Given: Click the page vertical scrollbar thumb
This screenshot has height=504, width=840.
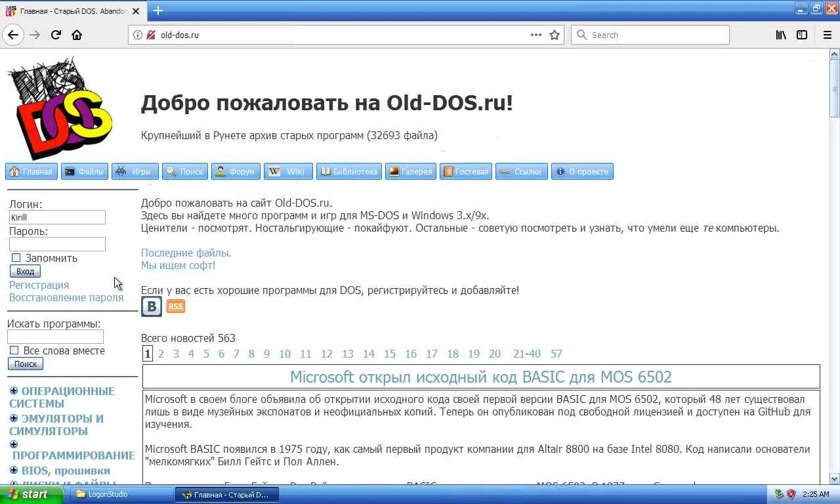Looking at the screenshot, I should click(835, 89).
